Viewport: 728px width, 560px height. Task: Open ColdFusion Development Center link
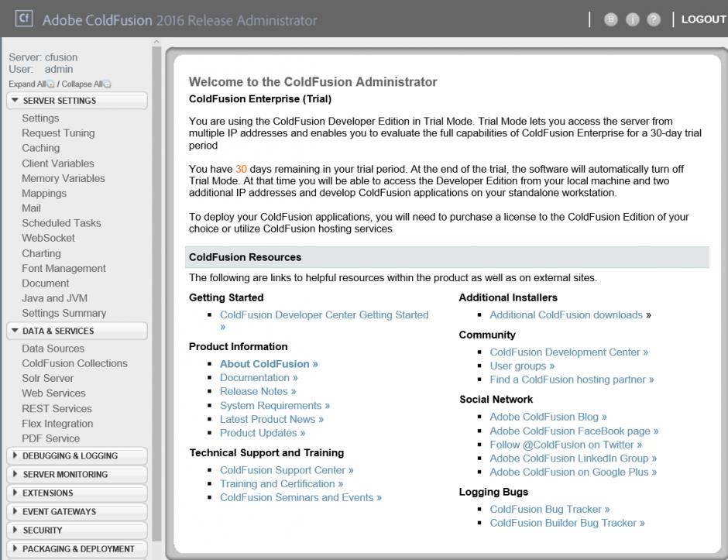568,352
